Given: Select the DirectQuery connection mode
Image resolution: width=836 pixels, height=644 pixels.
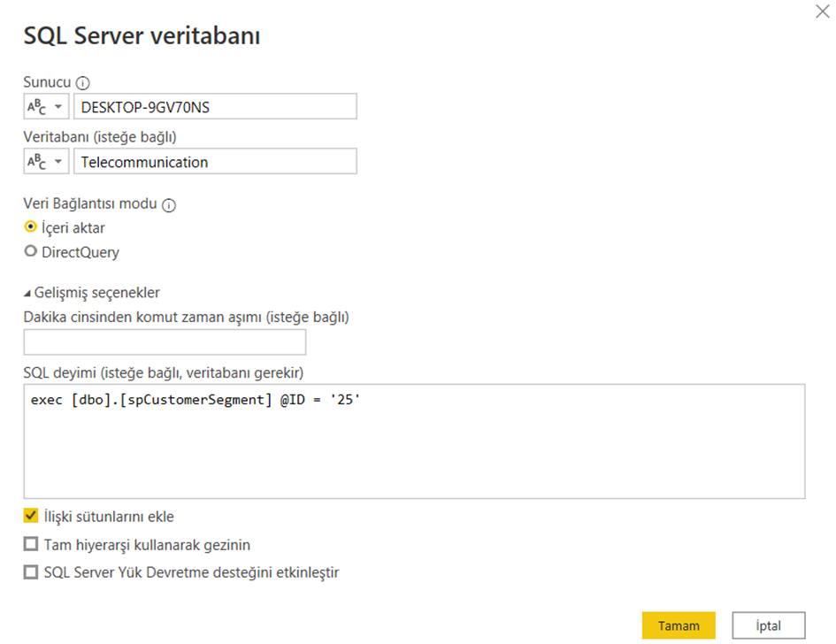Looking at the screenshot, I should pos(30,250).
